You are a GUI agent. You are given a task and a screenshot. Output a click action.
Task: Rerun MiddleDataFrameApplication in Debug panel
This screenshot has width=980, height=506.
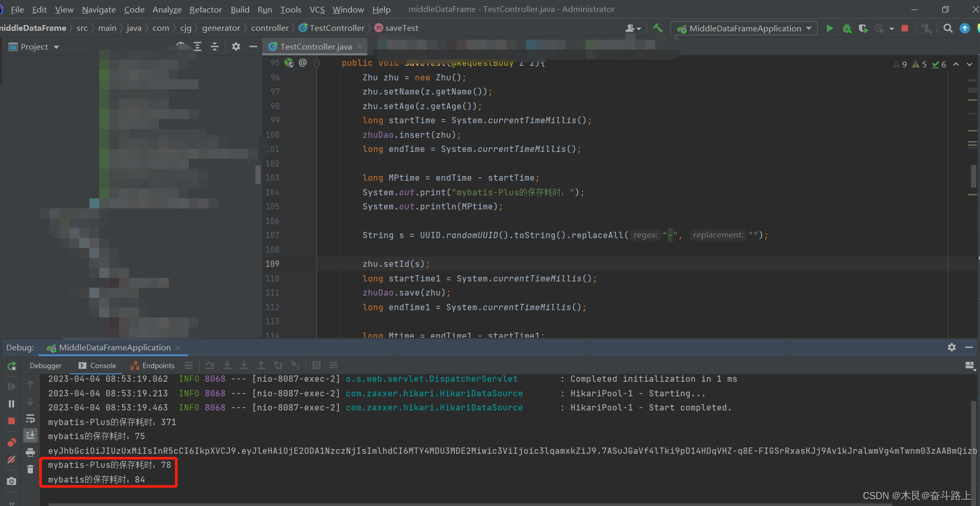11,366
